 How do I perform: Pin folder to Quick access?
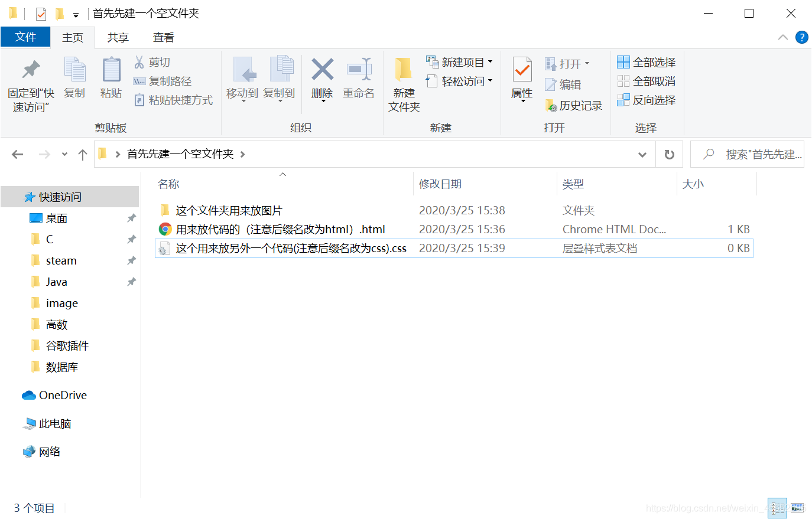(31, 84)
